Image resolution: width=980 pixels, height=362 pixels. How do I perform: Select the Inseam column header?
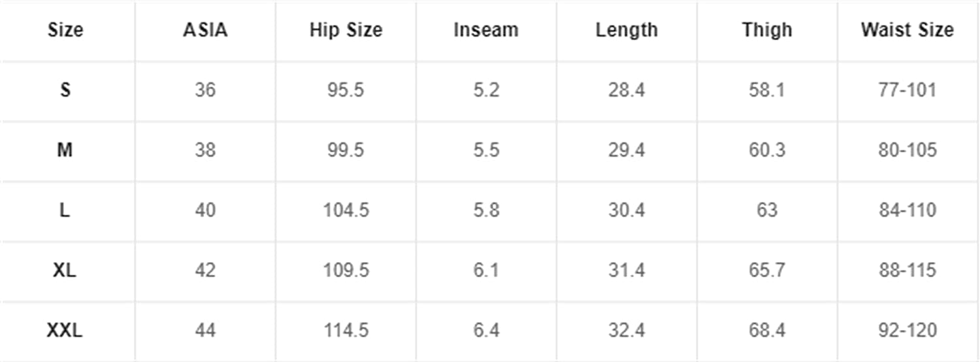coord(486,30)
